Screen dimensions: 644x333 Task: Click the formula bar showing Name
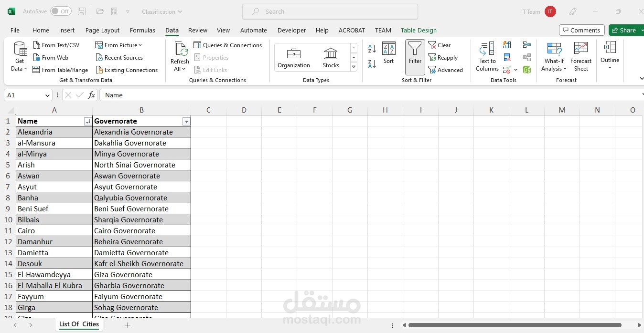click(x=372, y=95)
